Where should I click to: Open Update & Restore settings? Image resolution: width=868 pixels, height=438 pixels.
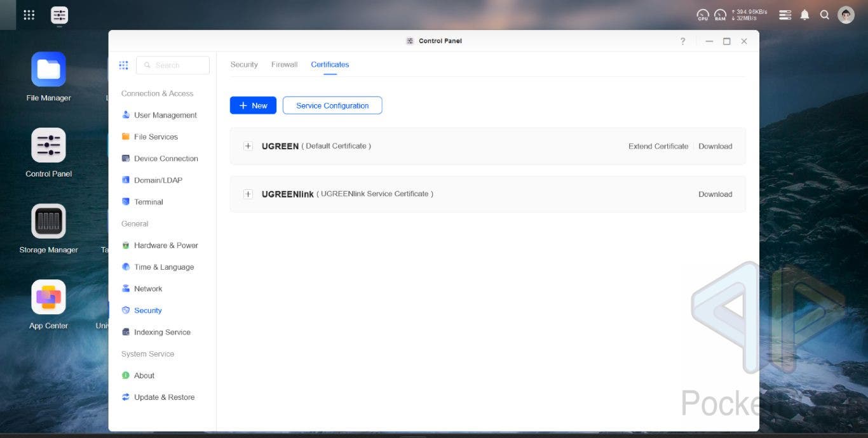(158, 397)
